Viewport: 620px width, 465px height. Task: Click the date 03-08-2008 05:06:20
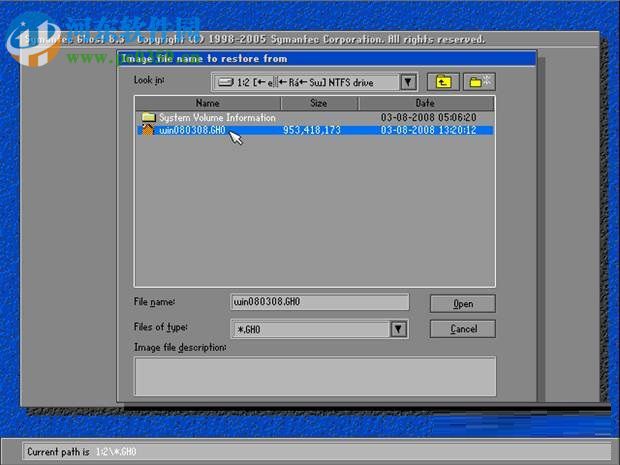tap(428, 117)
